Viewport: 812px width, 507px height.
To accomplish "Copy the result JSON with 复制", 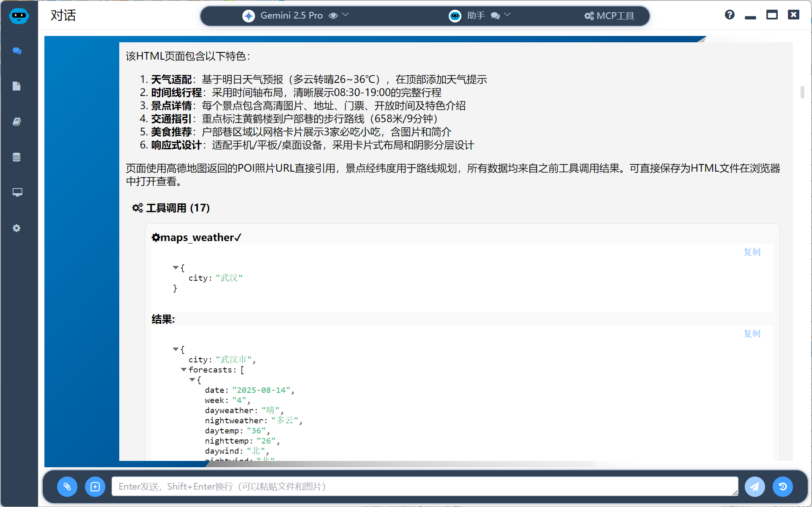I will point(752,334).
